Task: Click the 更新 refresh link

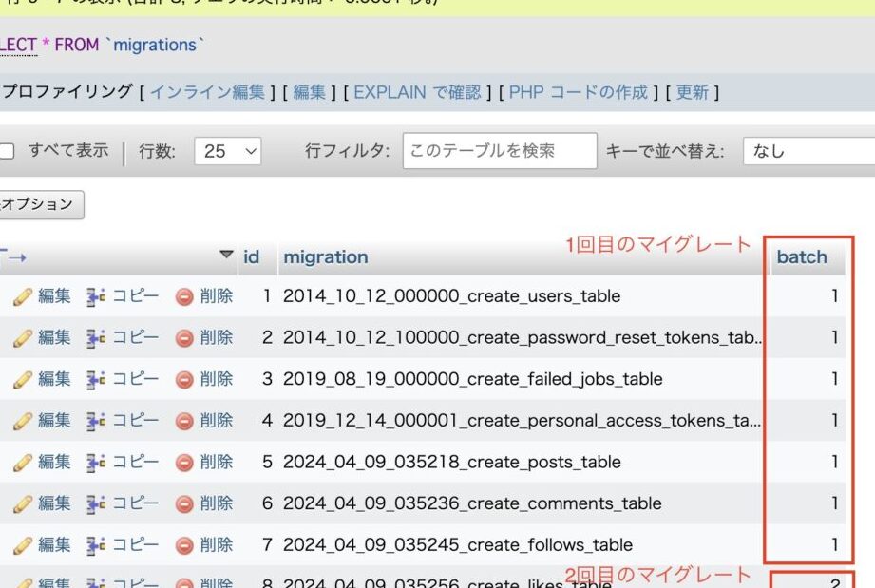Action: pyautogui.click(x=692, y=92)
